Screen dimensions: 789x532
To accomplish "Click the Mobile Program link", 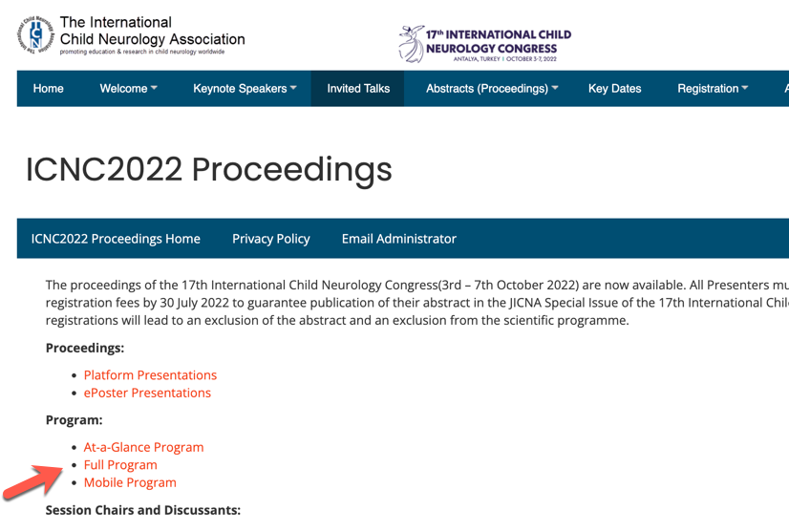I will 130,482.
